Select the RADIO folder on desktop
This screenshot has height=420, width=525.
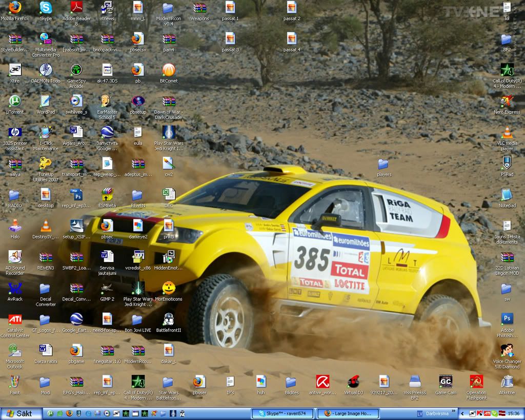click(15, 197)
